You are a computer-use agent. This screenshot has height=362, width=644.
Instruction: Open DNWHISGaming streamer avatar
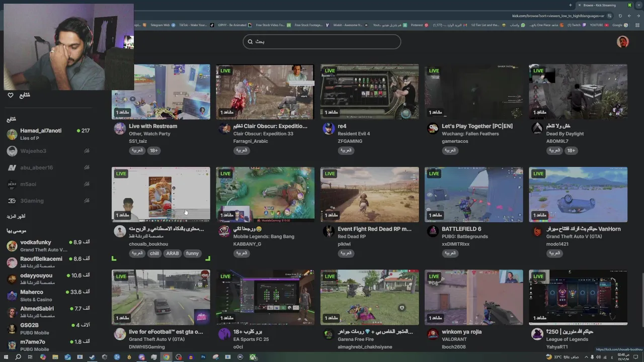point(120,334)
